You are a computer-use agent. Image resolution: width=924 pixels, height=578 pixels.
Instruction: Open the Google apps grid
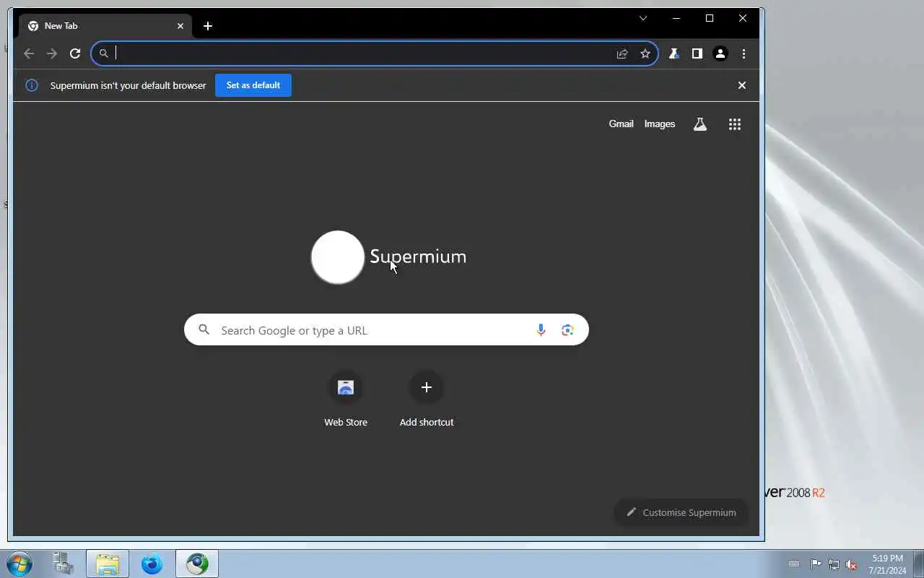click(735, 124)
